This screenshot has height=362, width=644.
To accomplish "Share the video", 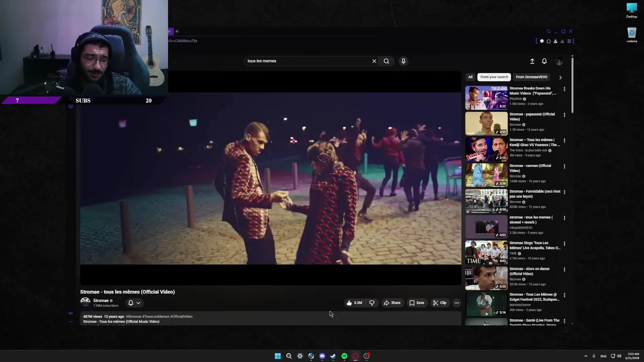I will tap(392, 303).
